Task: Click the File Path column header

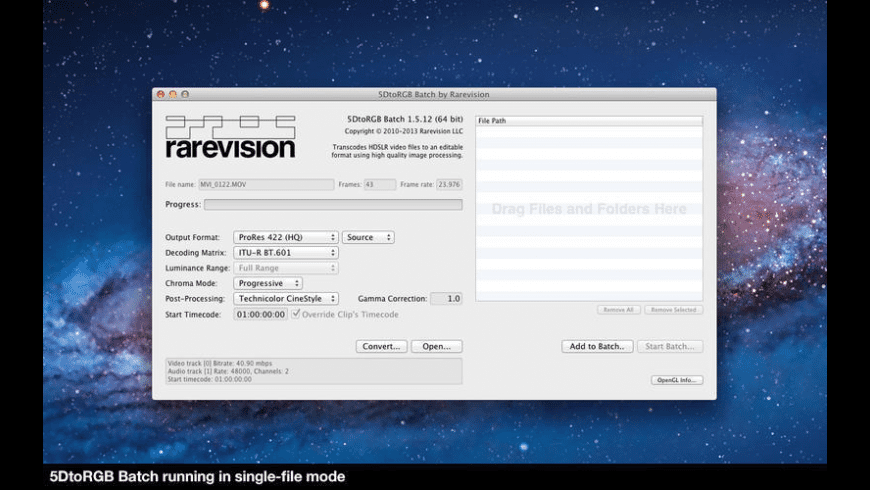Action: tap(589, 120)
